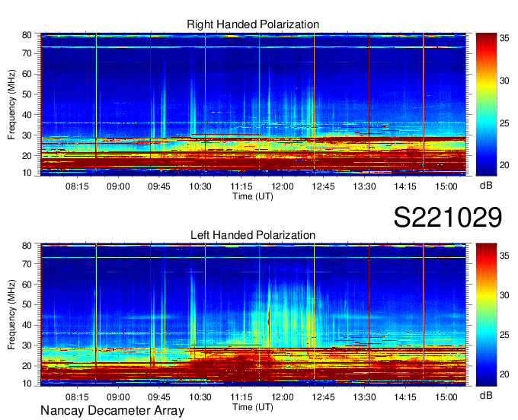Click the Right Handed polarization dB color bar
The height and width of the screenshot is (420, 518).
[486, 104]
